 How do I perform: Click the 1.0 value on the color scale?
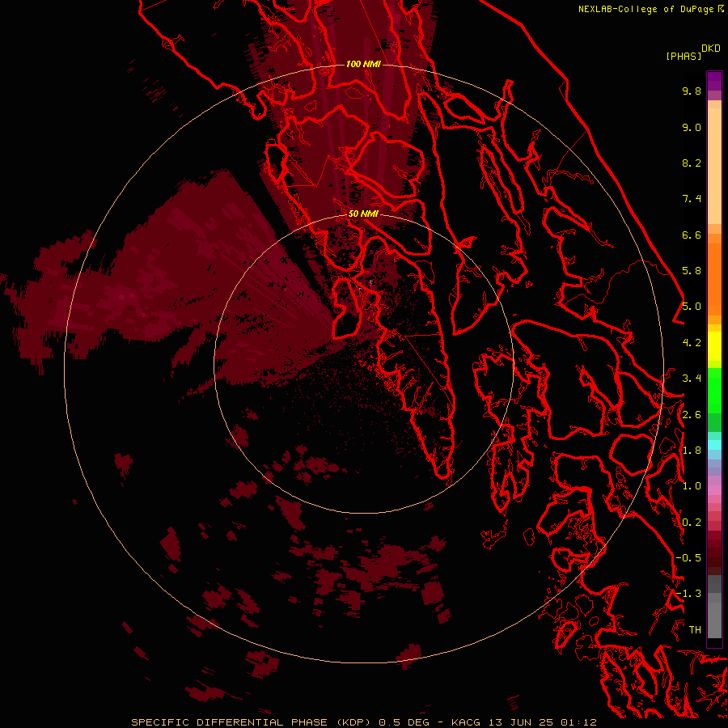click(x=692, y=486)
